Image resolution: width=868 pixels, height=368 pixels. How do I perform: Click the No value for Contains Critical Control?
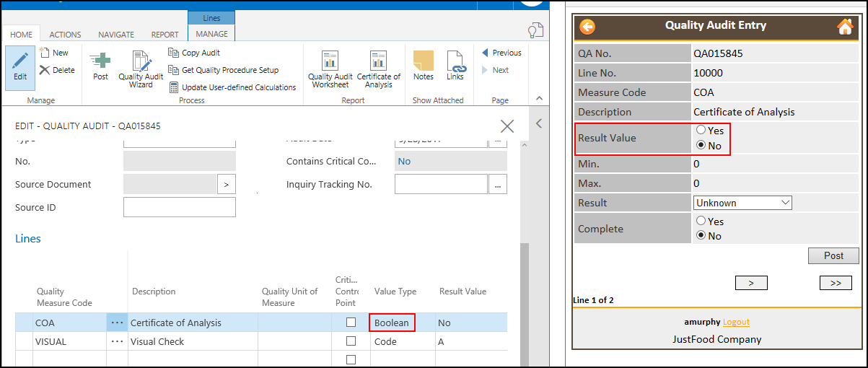tap(404, 161)
